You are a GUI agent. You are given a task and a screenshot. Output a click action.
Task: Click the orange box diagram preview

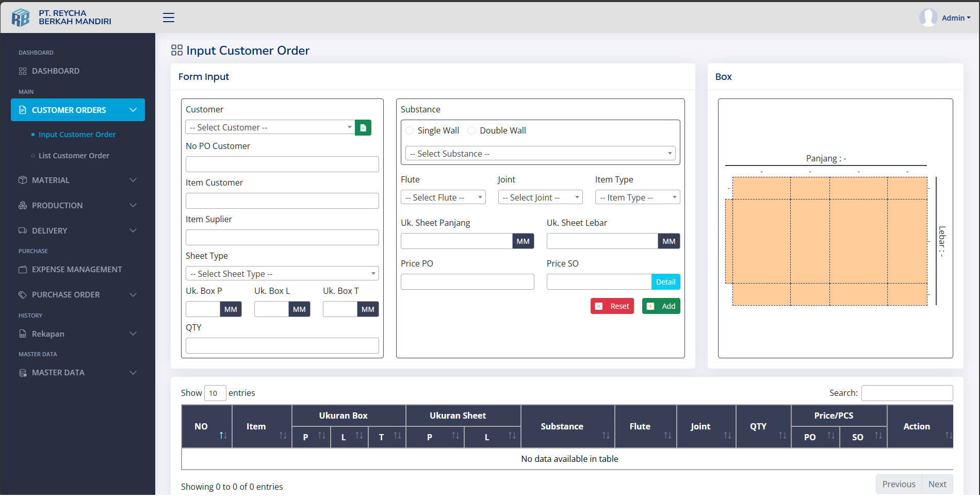(829, 241)
